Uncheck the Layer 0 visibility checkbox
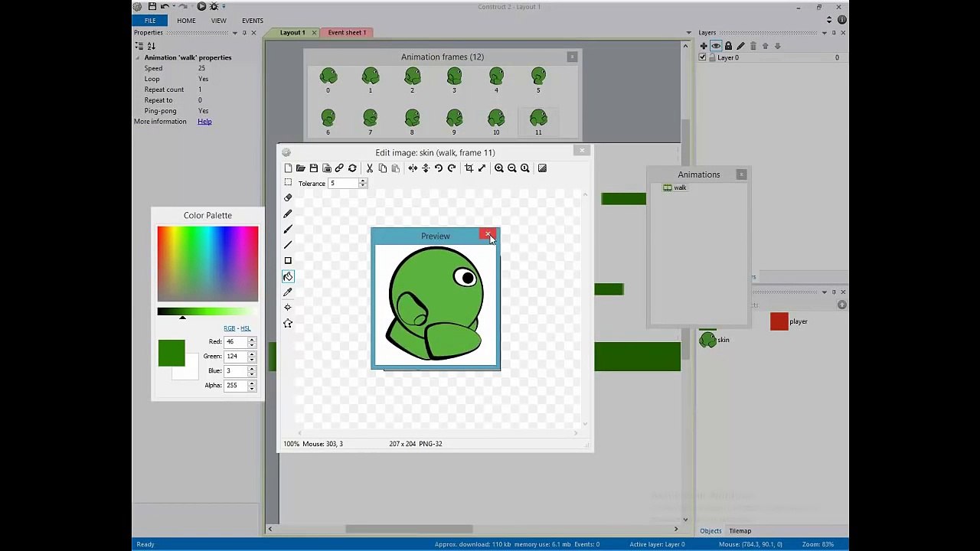Screen dimensions: 980x551 703,57
